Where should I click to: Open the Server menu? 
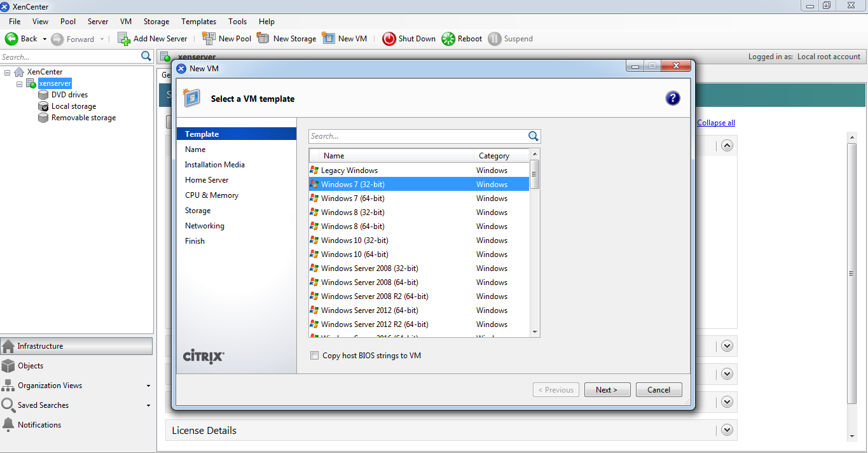98,22
